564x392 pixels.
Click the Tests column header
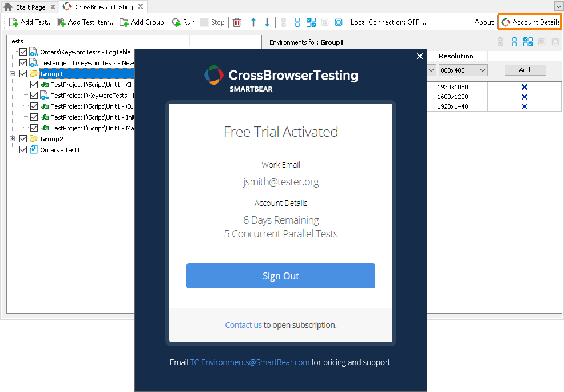tap(93, 41)
